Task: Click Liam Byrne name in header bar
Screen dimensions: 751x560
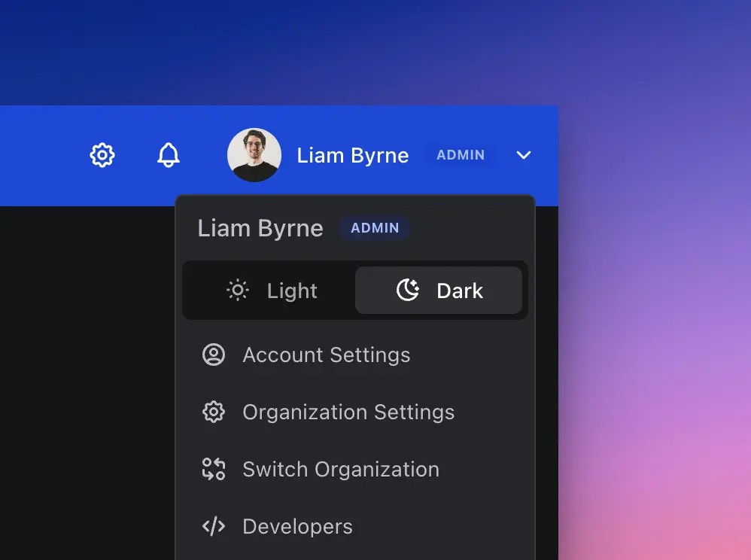Action: (x=353, y=155)
